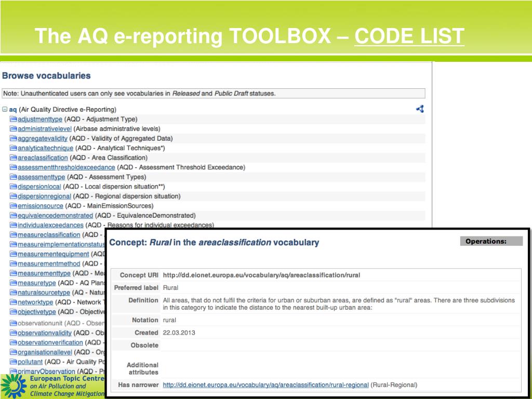The width and height of the screenshot is (532, 399).
Task: Open the objectivetype vocabulary link
Action: 37,312
